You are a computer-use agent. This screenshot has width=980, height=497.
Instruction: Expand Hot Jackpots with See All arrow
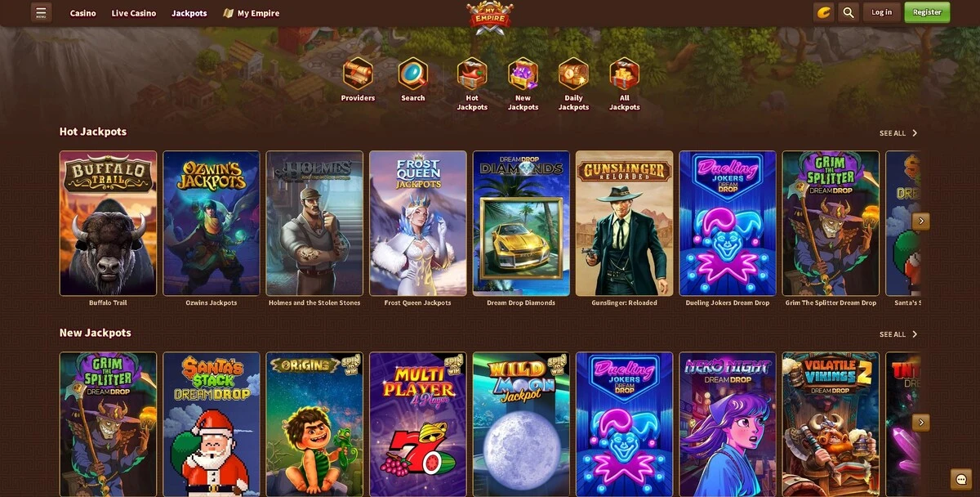898,133
